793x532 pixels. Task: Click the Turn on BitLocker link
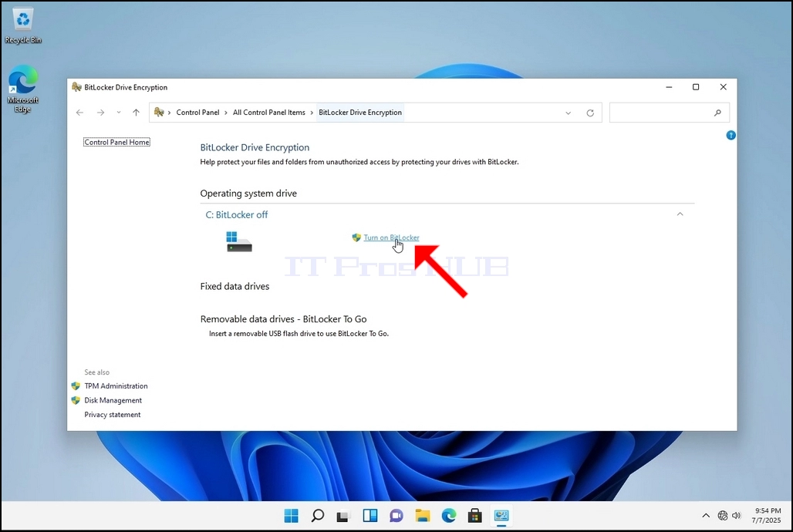(391, 237)
